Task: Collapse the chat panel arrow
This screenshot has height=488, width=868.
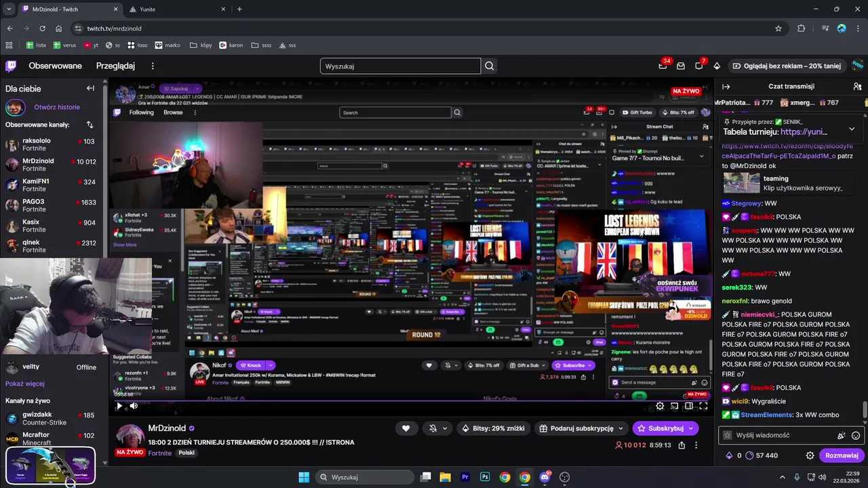Action: (726, 87)
